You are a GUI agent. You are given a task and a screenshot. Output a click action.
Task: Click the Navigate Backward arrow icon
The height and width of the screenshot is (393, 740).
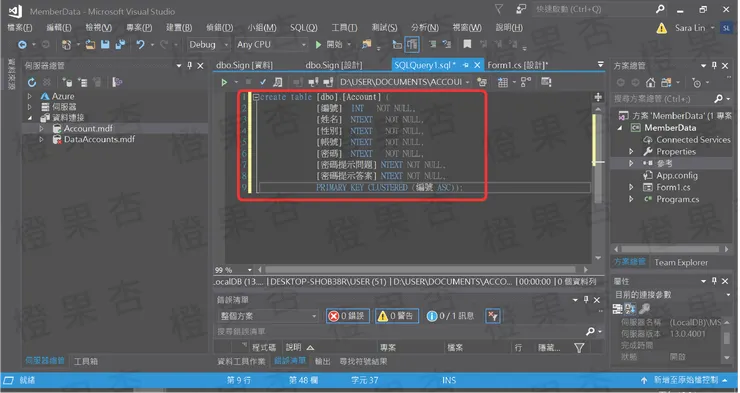pyautogui.click(x=22, y=44)
